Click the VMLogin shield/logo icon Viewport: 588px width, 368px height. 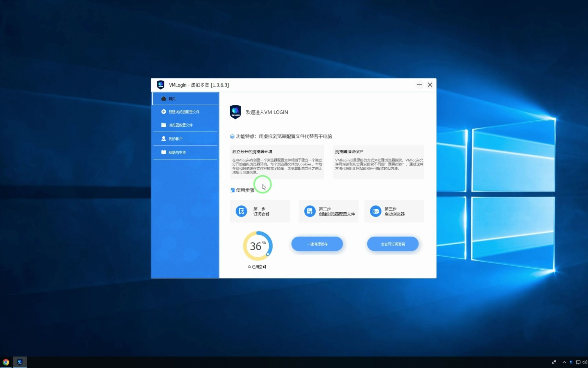tap(235, 112)
